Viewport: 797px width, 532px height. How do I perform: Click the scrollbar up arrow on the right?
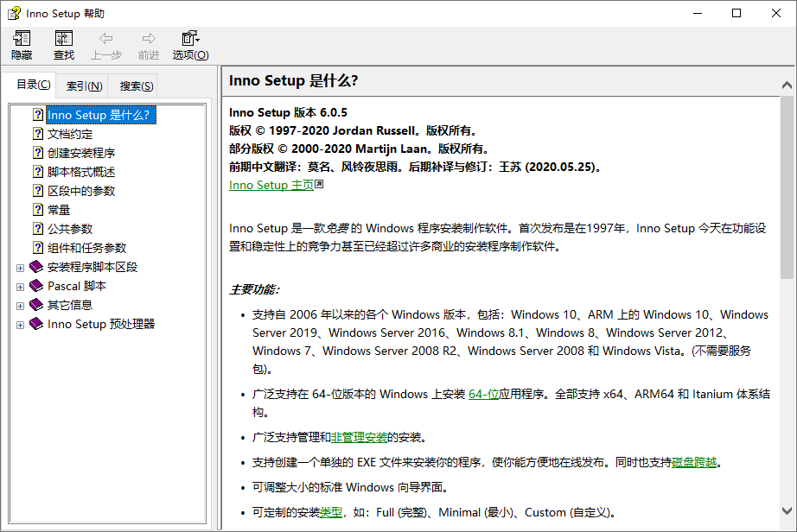[x=787, y=84]
